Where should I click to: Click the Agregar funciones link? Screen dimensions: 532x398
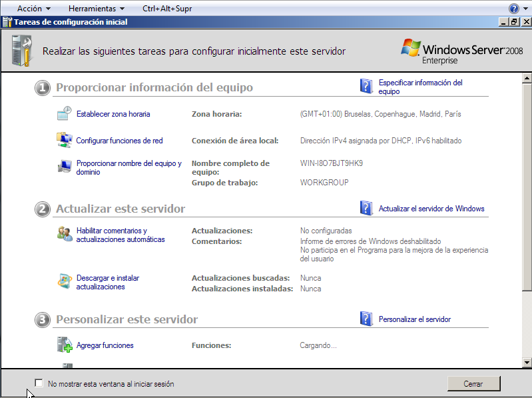105,345
